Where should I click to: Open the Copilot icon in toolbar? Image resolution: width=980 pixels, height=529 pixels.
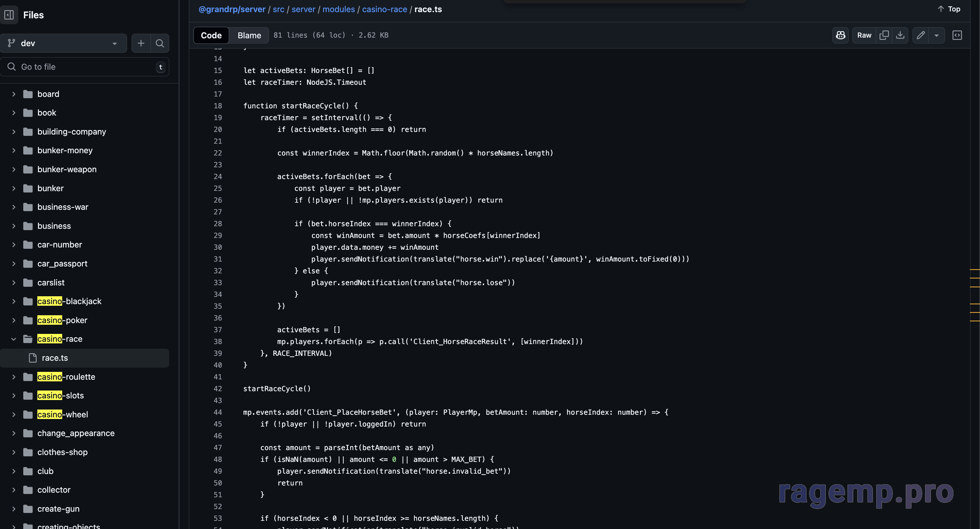[840, 35]
